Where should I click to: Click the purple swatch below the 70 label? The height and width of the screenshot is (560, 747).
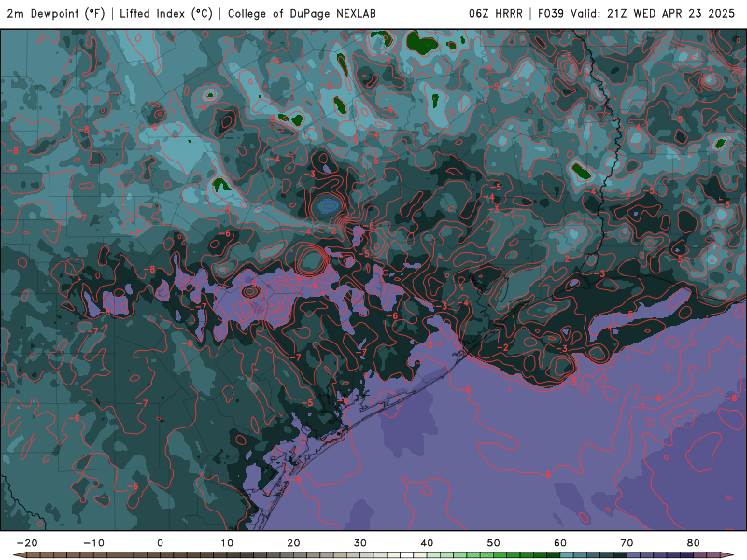[x=634, y=555]
